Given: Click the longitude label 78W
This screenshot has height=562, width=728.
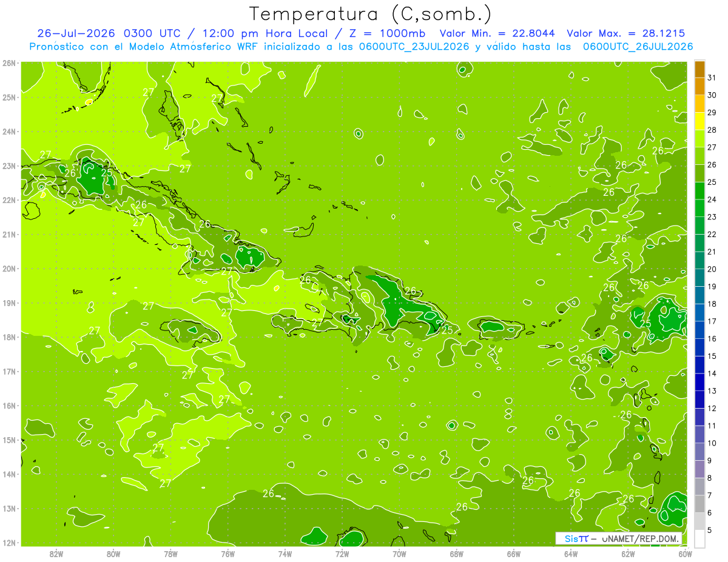Looking at the screenshot, I should 170,554.
